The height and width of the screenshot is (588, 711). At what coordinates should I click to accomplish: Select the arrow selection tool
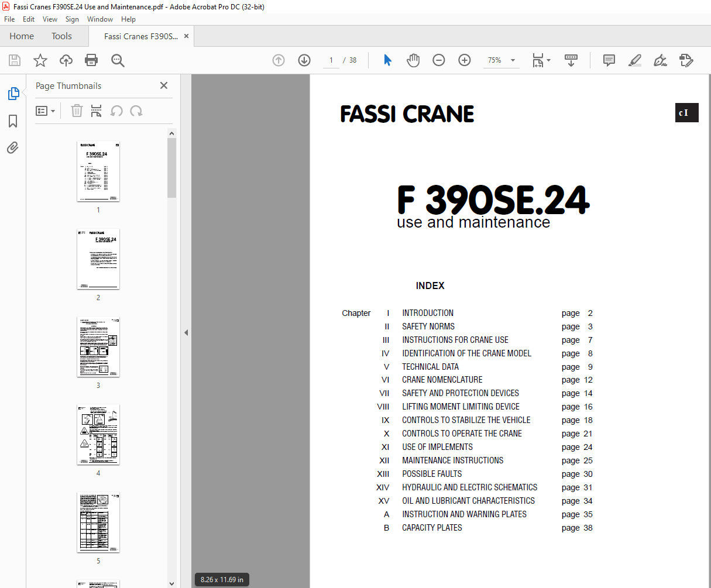coord(387,60)
